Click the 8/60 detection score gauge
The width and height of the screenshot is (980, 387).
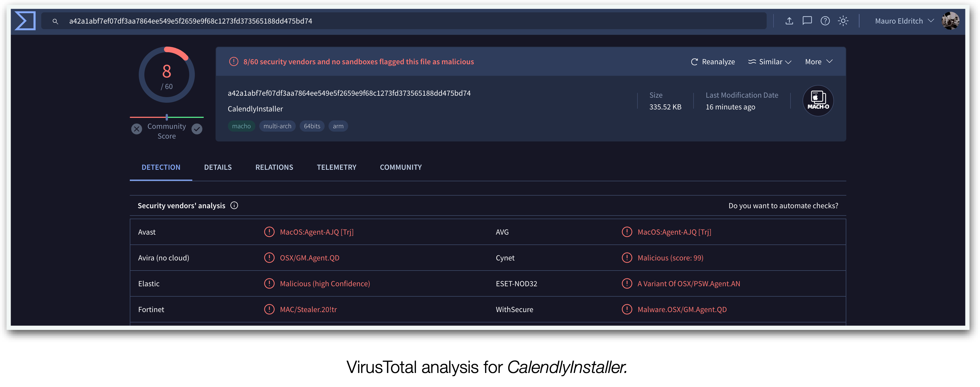(x=167, y=75)
